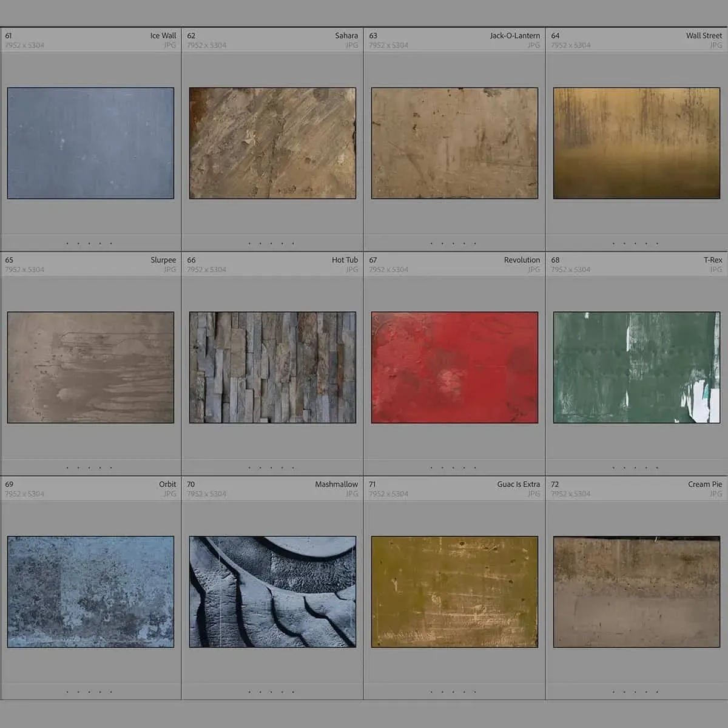
Task: Click the middle rating dot under Ice Wall
Action: click(x=89, y=244)
